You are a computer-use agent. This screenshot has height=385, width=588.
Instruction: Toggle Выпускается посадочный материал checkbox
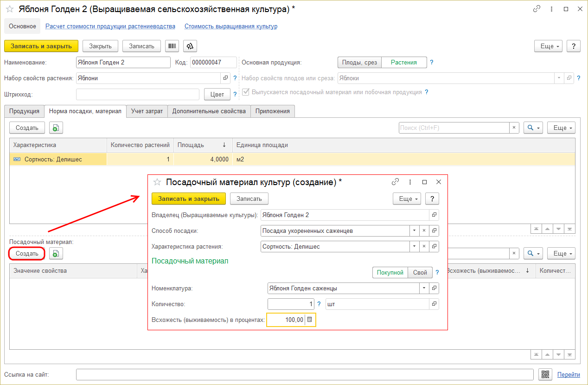point(246,92)
